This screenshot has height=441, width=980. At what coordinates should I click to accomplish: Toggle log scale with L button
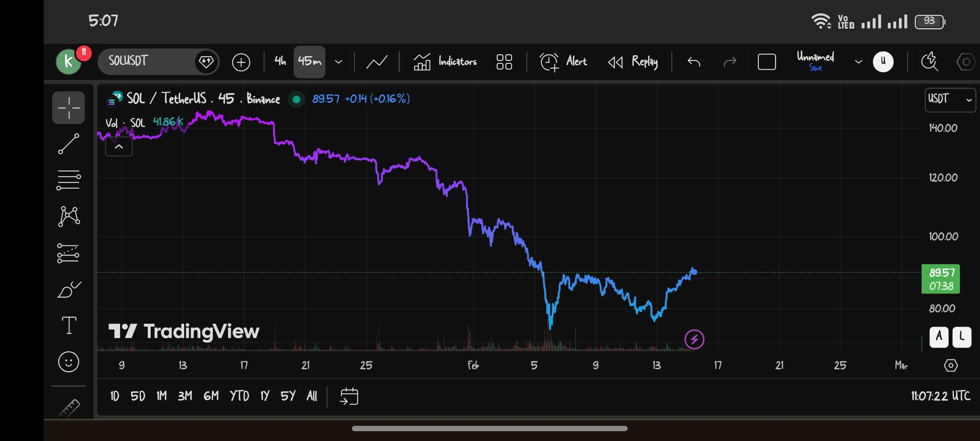(x=962, y=337)
